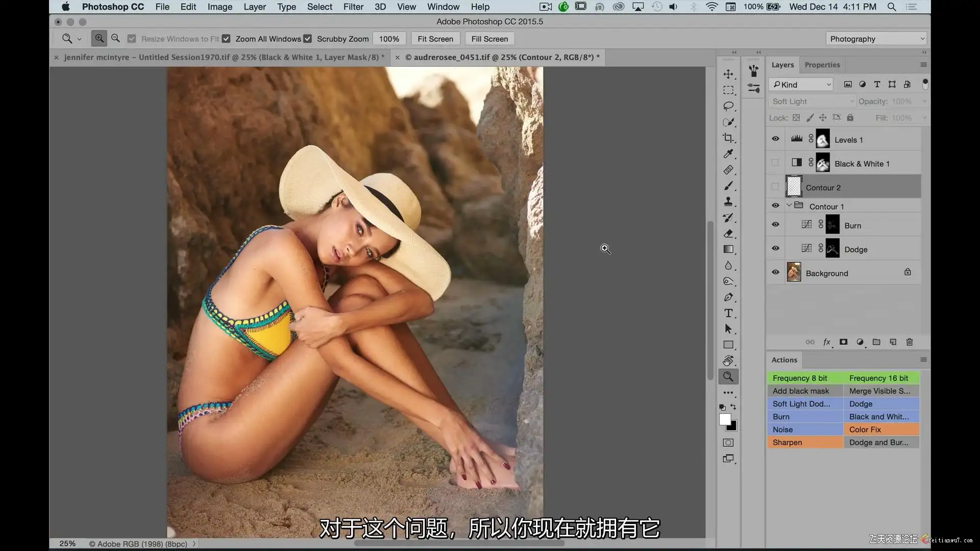Click the add layer mask icon
980x551 pixels.
click(x=843, y=342)
